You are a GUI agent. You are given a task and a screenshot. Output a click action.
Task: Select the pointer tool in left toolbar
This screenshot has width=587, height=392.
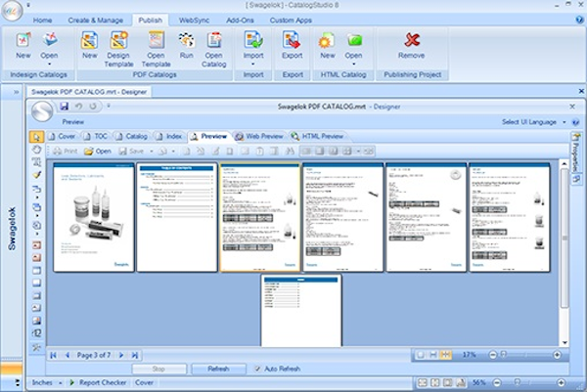tap(37, 137)
